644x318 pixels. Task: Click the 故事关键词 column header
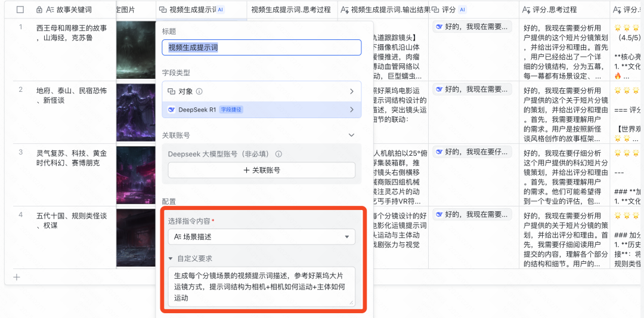(x=73, y=10)
